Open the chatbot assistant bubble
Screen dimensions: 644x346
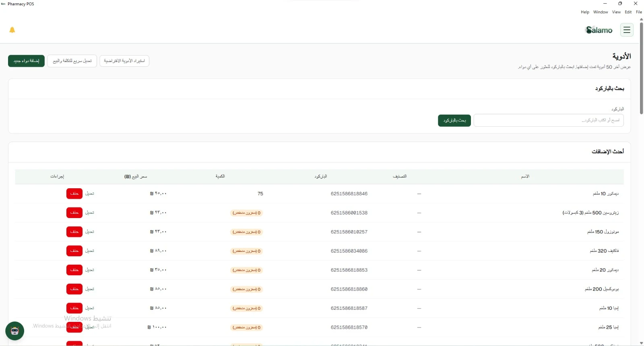[x=14, y=331]
